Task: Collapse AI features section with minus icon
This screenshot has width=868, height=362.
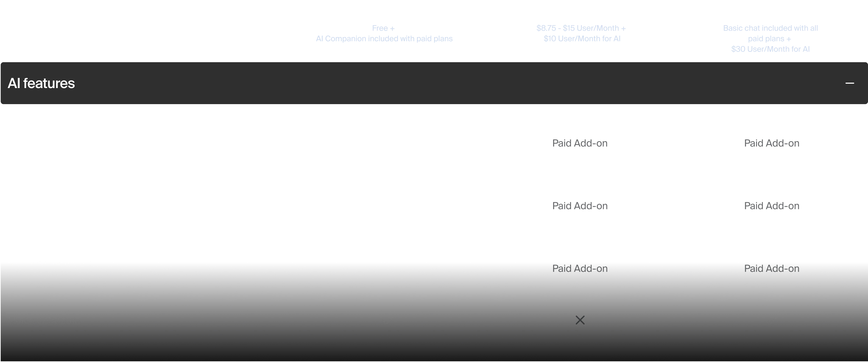Action: pos(850,83)
